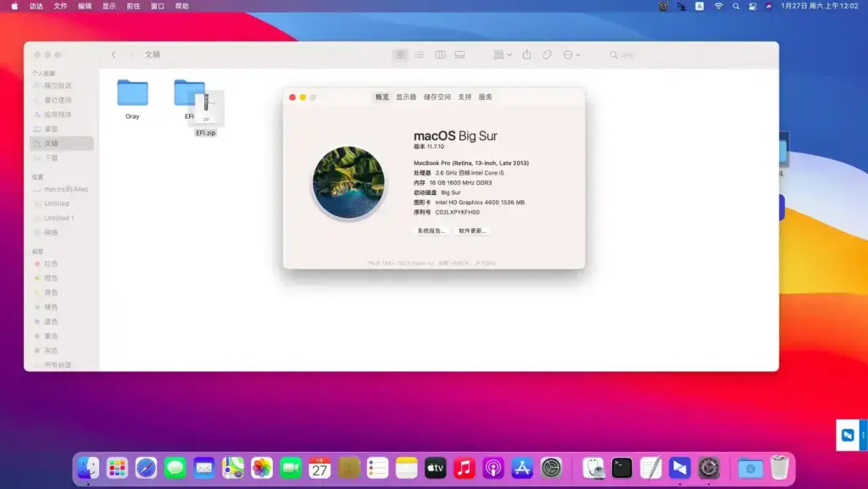Click the Finder search magnifier icon
Image resolution: width=868 pixels, height=489 pixels.
[614, 55]
